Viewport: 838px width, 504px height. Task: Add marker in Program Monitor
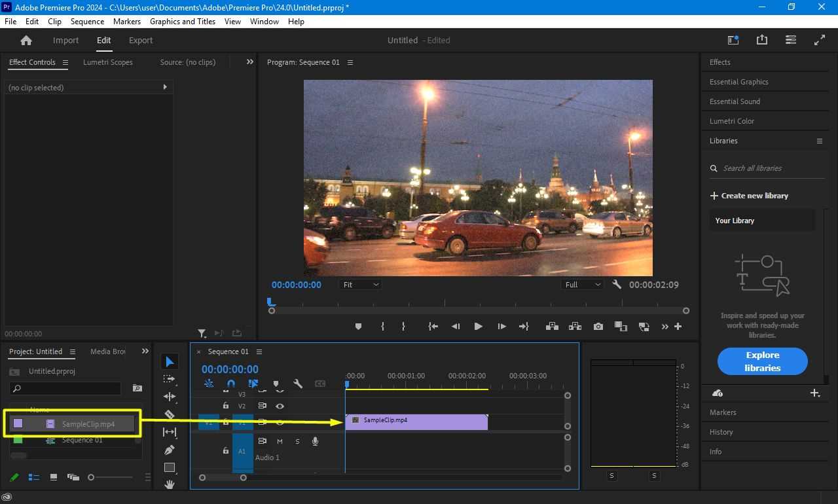pos(358,326)
